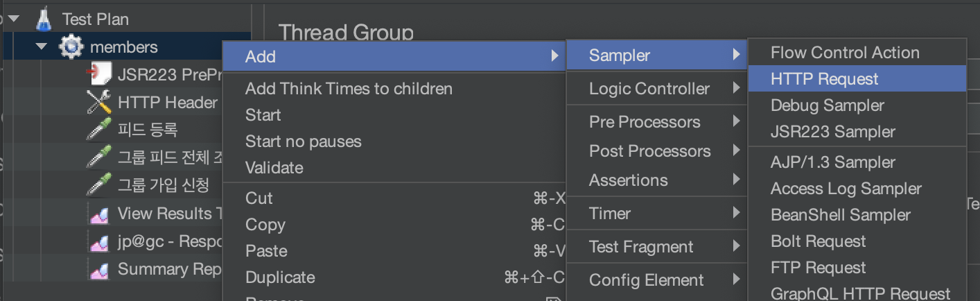Select Duplicate in the context menu
This screenshot has width=980, height=301.
(280, 277)
